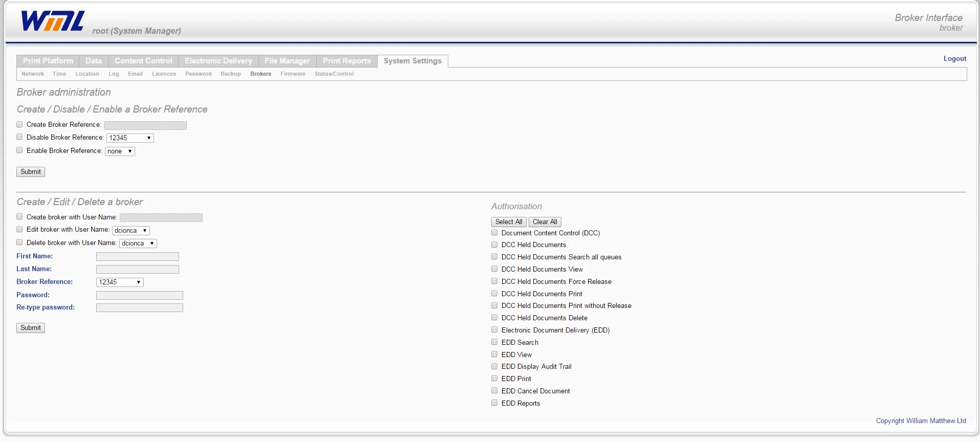Click the Logout link

(x=955, y=59)
